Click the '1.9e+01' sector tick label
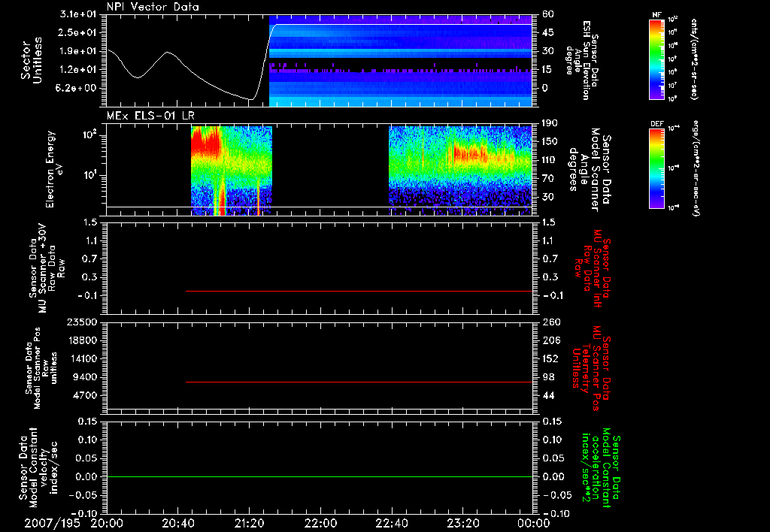The image size is (770, 532). pyautogui.click(x=78, y=51)
